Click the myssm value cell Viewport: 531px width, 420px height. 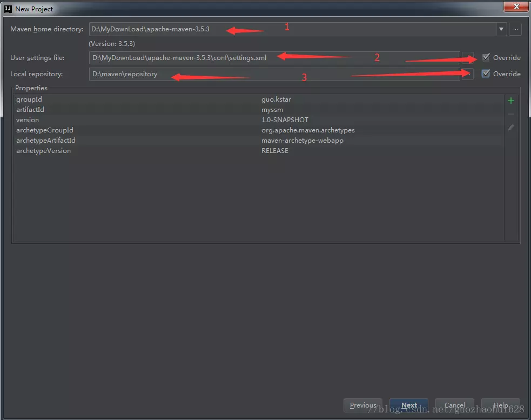pos(272,110)
